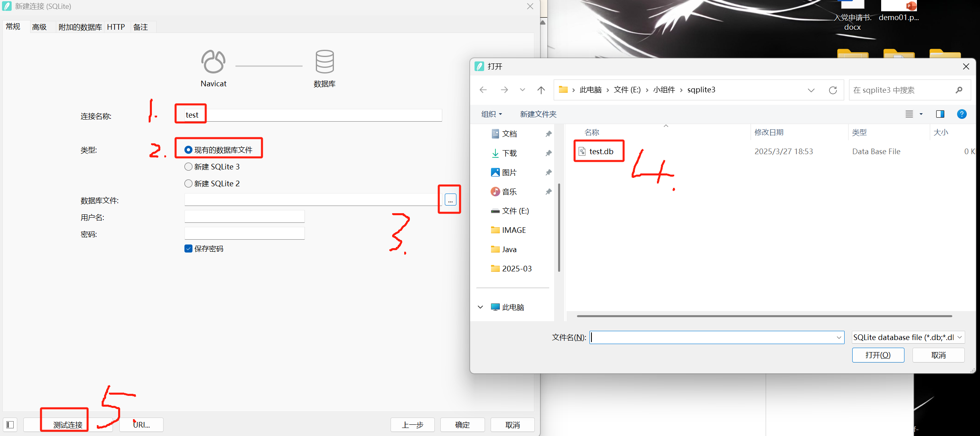Select the 新建 SQLite 3 radio option
The image size is (980, 436).
coord(188,167)
